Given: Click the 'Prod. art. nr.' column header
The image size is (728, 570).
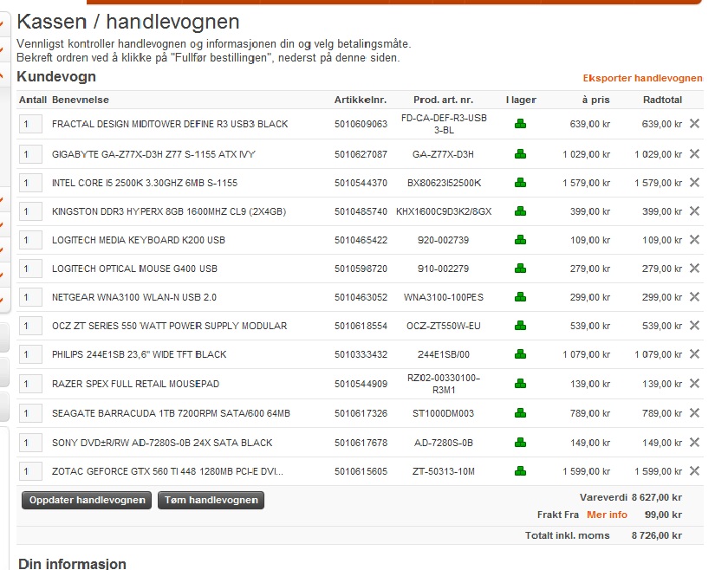Looking at the screenshot, I should pyautogui.click(x=444, y=100).
